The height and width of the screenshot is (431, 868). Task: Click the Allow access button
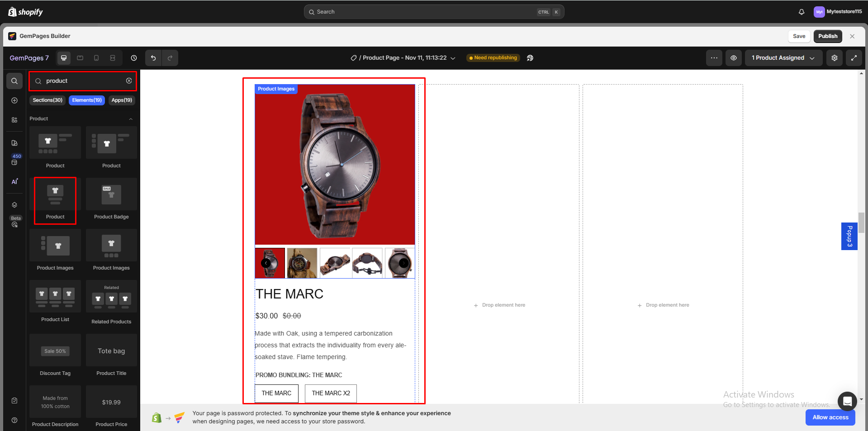coord(830,417)
